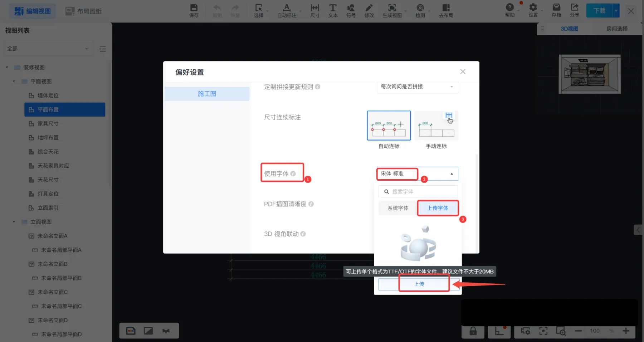Click the Save icon in toolbar
The height and width of the screenshot is (342, 644).
tap(194, 10)
